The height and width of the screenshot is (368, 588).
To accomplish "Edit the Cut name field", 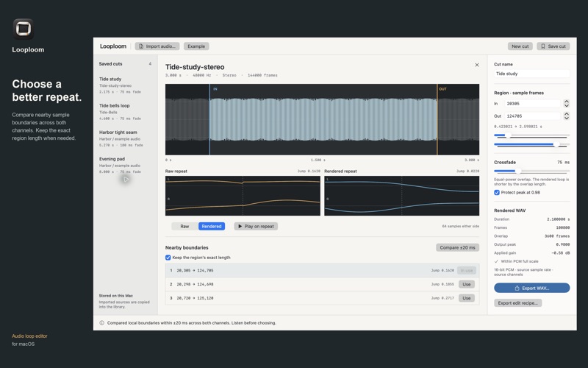I will pos(531,74).
